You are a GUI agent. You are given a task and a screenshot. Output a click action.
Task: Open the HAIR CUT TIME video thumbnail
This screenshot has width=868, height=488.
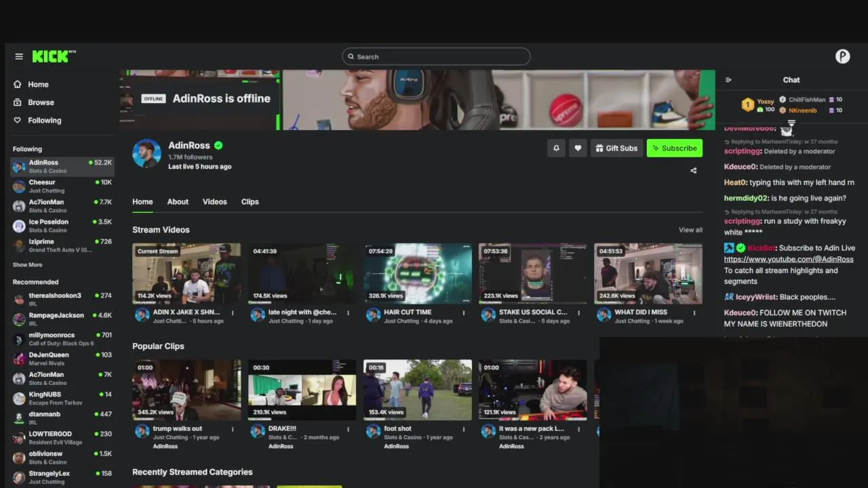[418, 274]
